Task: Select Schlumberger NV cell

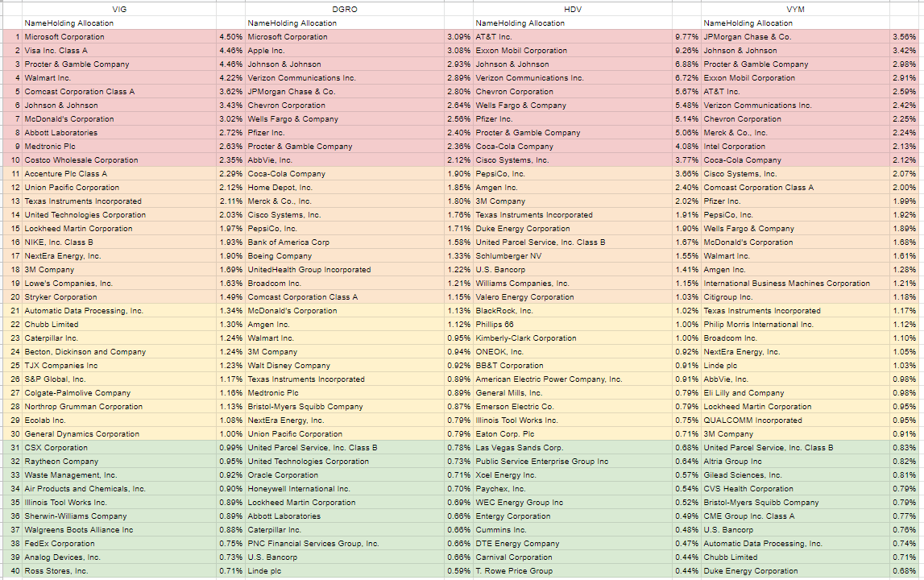Action: 572,256
